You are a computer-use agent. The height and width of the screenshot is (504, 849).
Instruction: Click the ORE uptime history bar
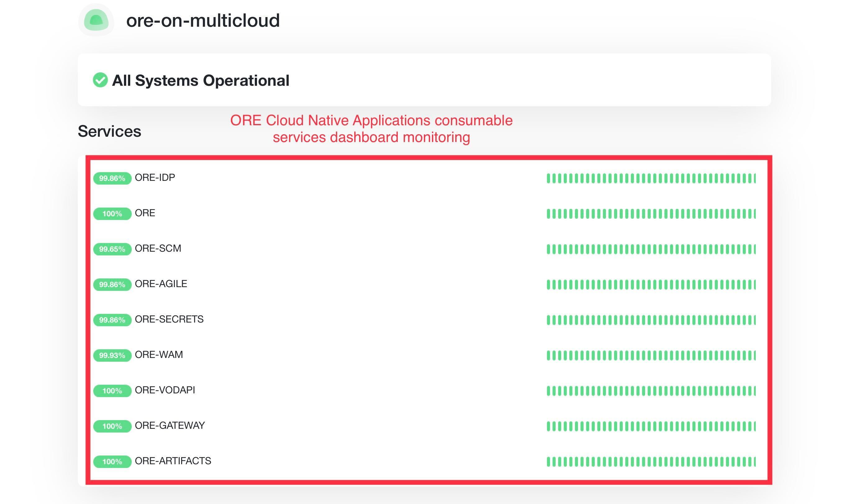coord(651,213)
